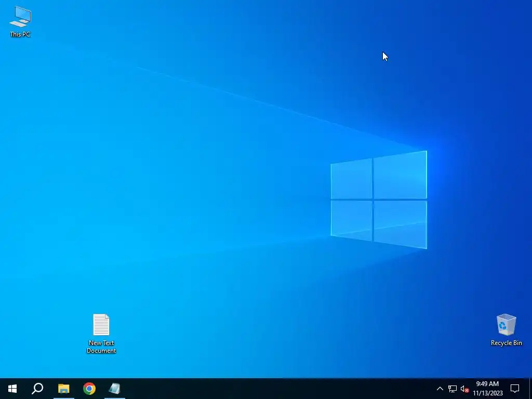Show hidden system tray icons
The image size is (532, 399).
pyautogui.click(x=440, y=389)
